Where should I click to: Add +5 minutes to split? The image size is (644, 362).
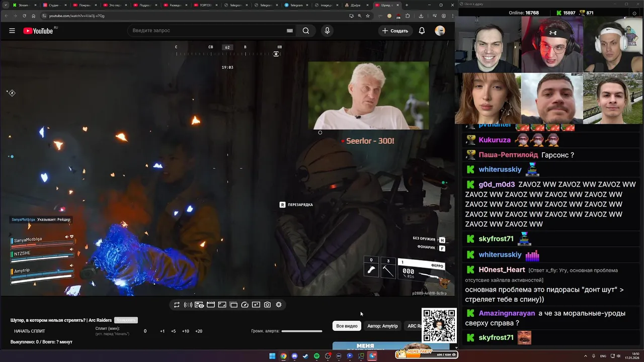coord(173,331)
